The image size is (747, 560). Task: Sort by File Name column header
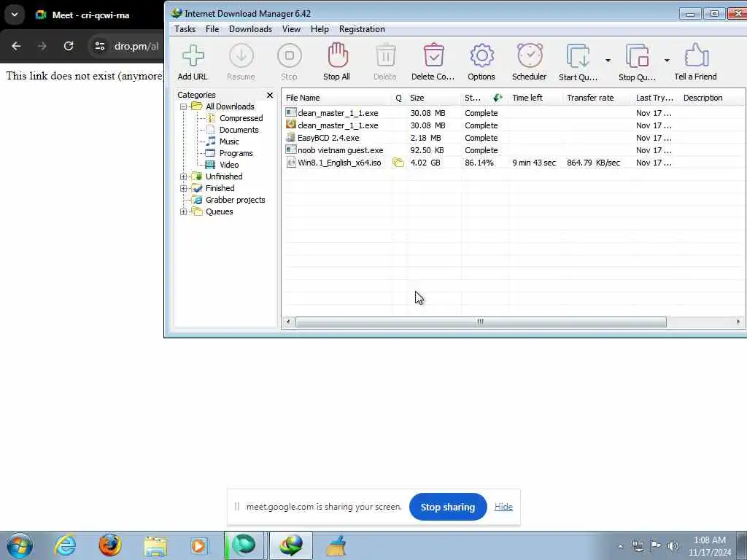(x=338, y=98)
